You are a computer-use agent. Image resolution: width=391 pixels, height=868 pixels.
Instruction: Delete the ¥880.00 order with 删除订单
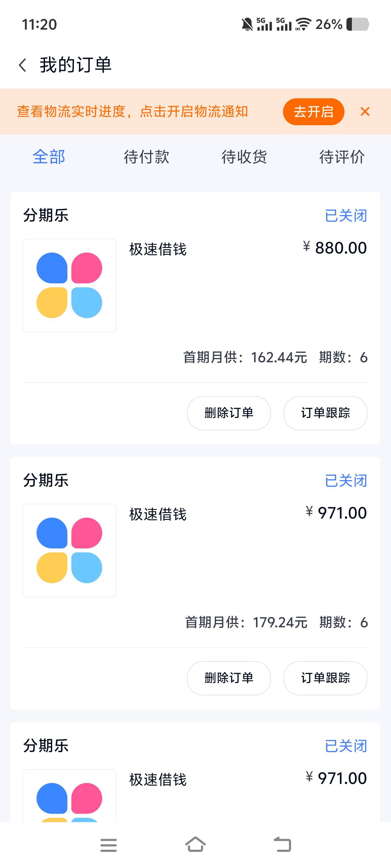click(x=229, y=413)
